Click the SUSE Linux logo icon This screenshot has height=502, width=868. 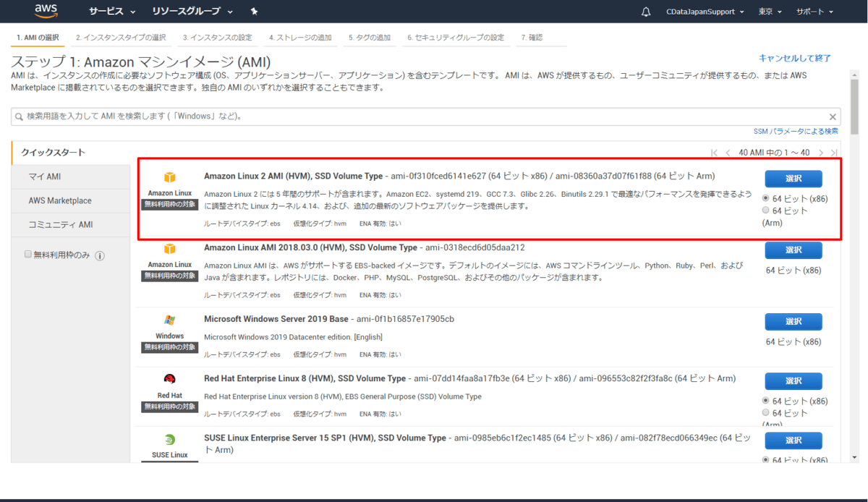(x=170, y=439)
